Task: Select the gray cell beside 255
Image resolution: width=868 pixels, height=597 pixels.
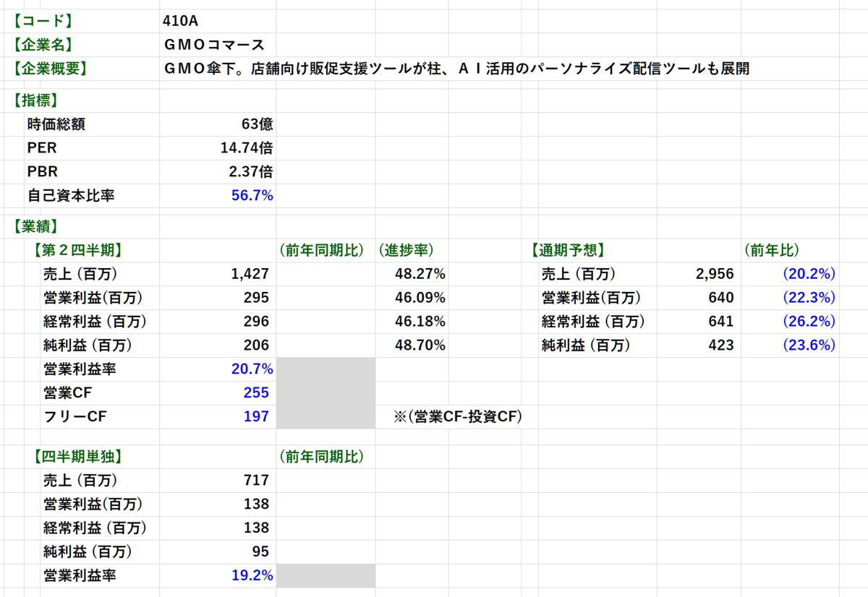Action: 325,393
